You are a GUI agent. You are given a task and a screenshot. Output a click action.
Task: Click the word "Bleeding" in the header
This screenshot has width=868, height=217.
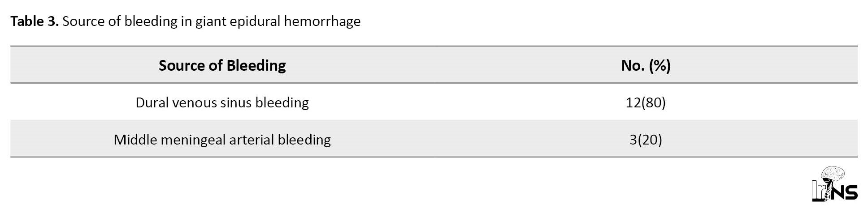click(256, 66)
